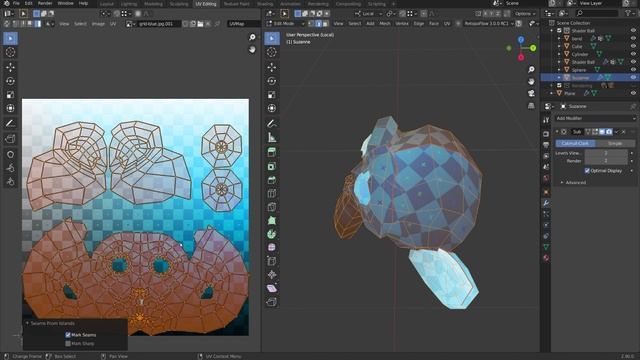This screenshot has width=640, height=360.
Task: Hide the Suzanne object in outliner
Action: (633, 78)
